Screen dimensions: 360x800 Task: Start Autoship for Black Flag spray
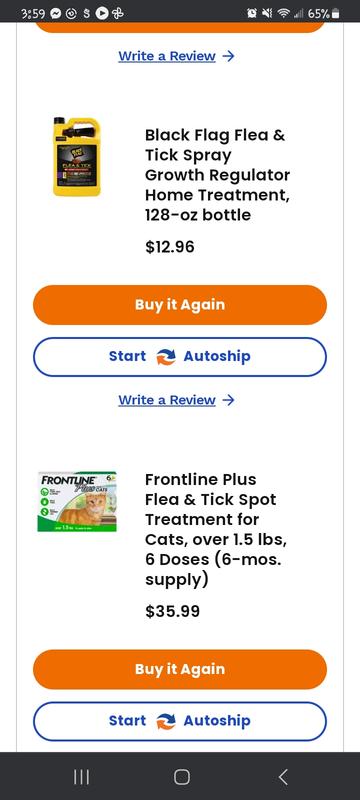[x=179, y=357]
